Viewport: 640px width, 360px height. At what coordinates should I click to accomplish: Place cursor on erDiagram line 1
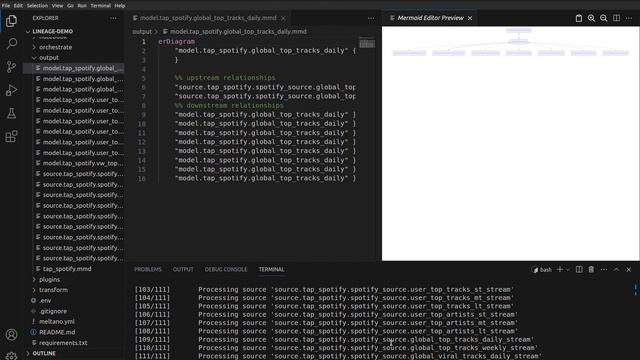(176, 42)
